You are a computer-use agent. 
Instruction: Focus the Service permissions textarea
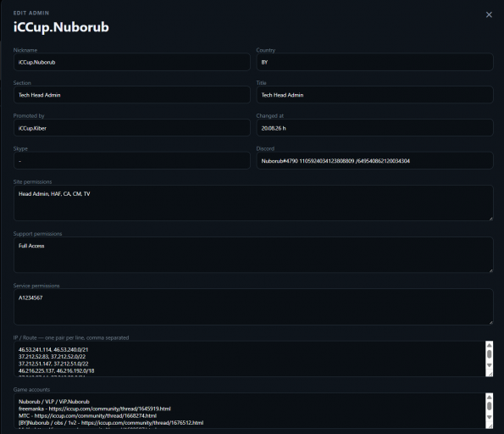tap(253, 307)
